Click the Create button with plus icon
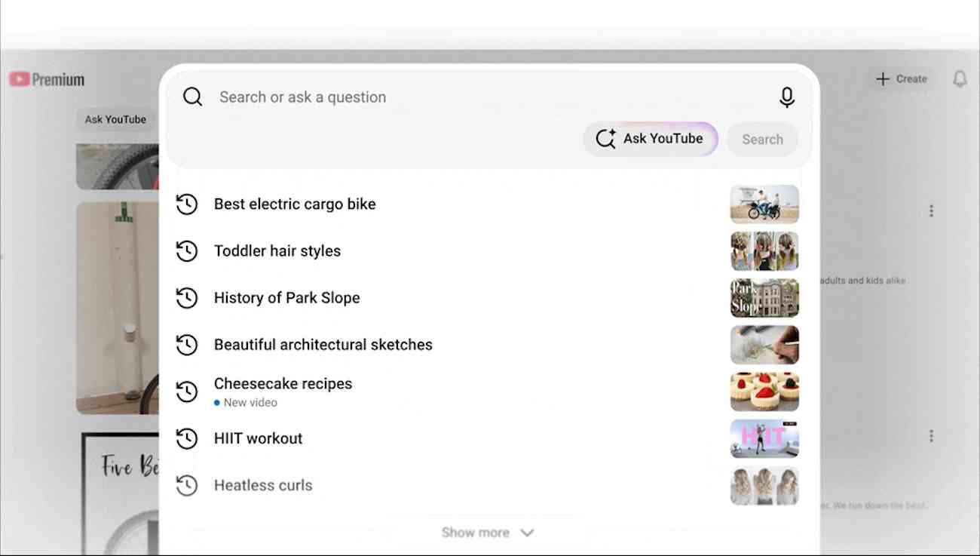 [x=901, y=78]
